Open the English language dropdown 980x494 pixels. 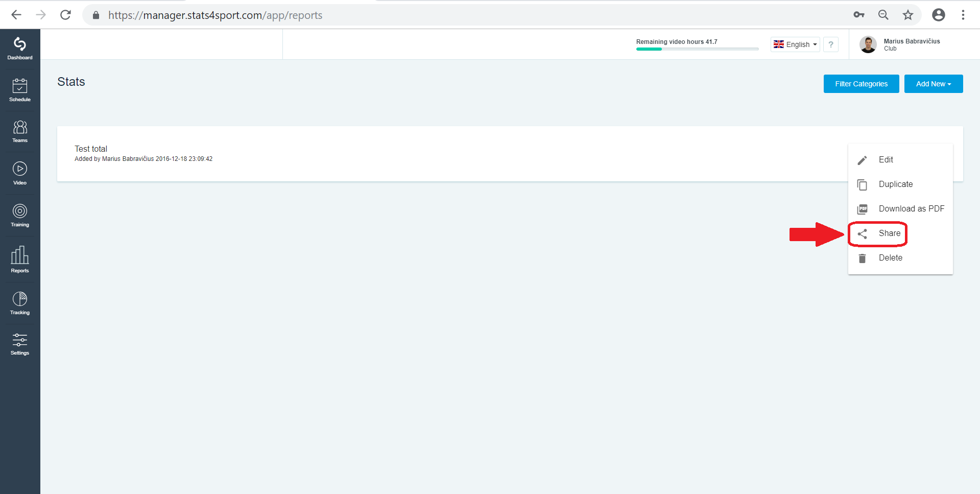click(x=795, y=44)
